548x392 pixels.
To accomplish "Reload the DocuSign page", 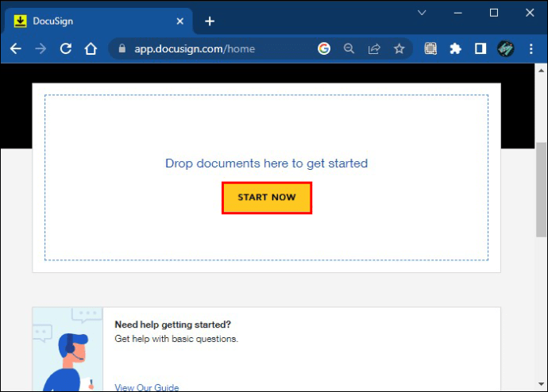I will coord(66,48).
